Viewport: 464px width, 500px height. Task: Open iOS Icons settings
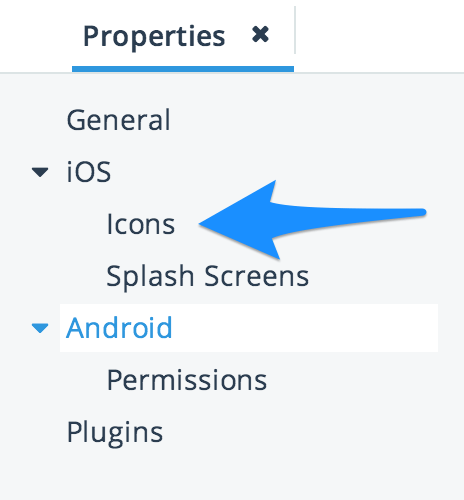pos(141,224)
